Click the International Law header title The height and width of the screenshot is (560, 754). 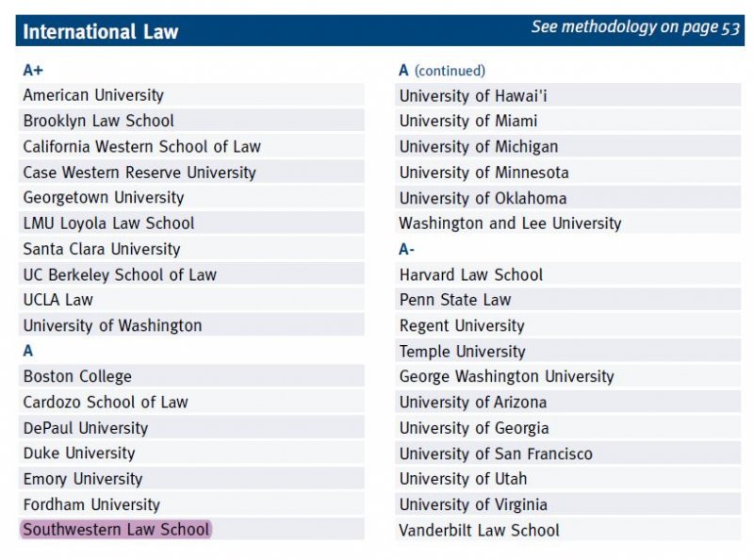point(101,32)
